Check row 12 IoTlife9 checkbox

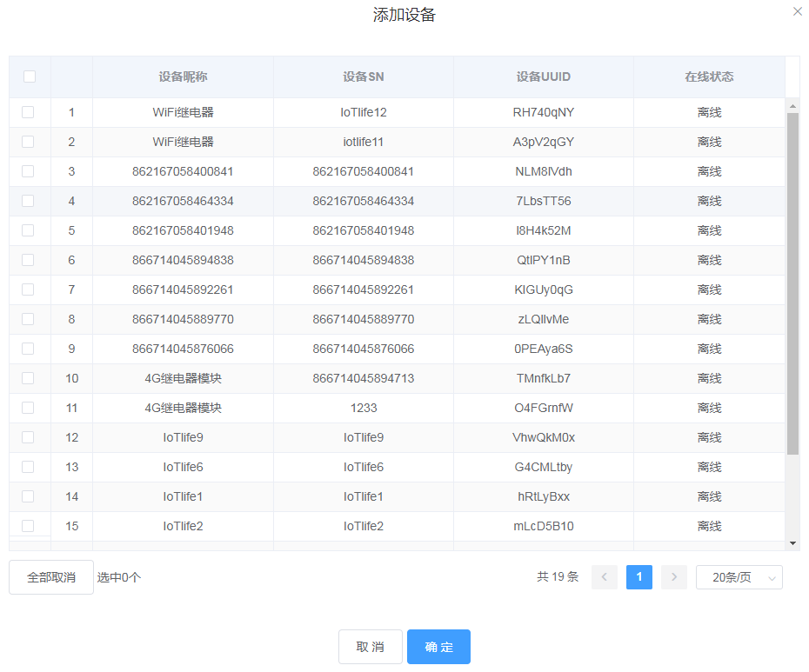tap(28, 437)
